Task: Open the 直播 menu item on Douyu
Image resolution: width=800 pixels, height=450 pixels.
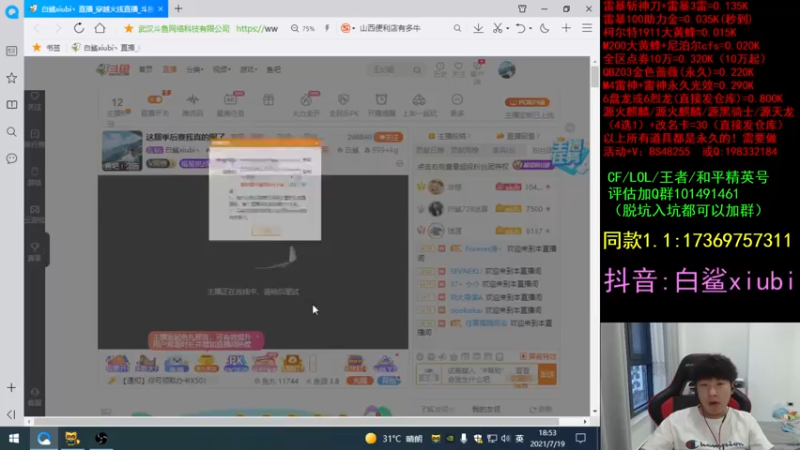Action: pyautogui.click(x=169, y=69)
